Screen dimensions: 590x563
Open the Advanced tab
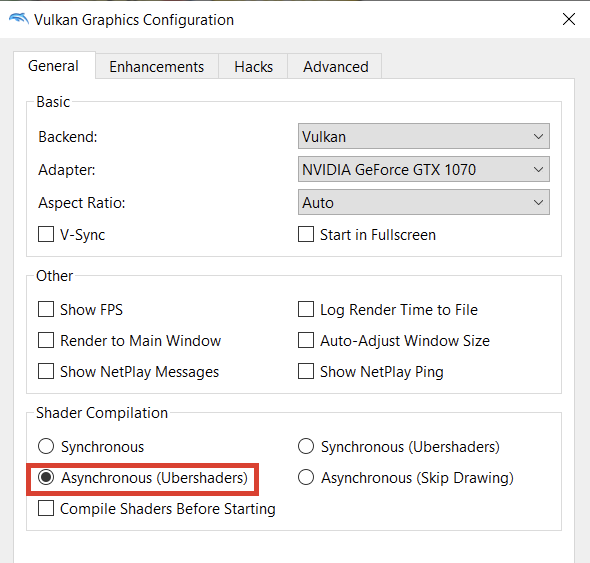point(336,67)
